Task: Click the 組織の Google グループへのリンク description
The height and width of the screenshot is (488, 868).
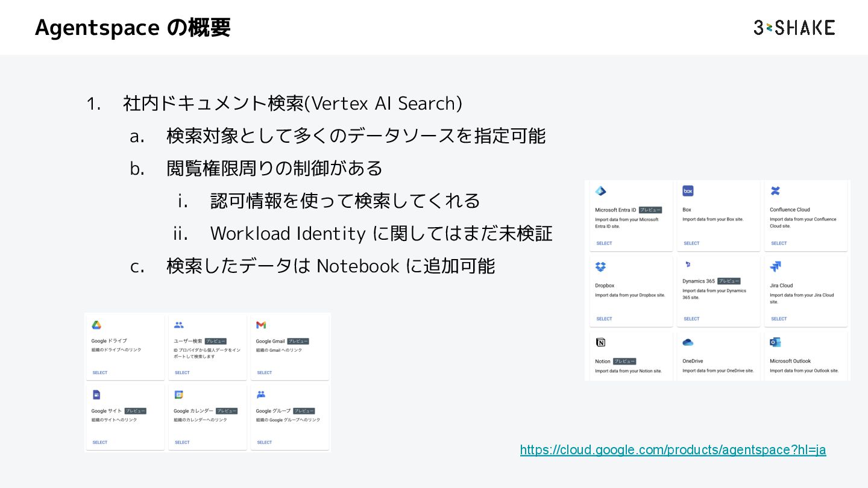Action: [288, 420]
